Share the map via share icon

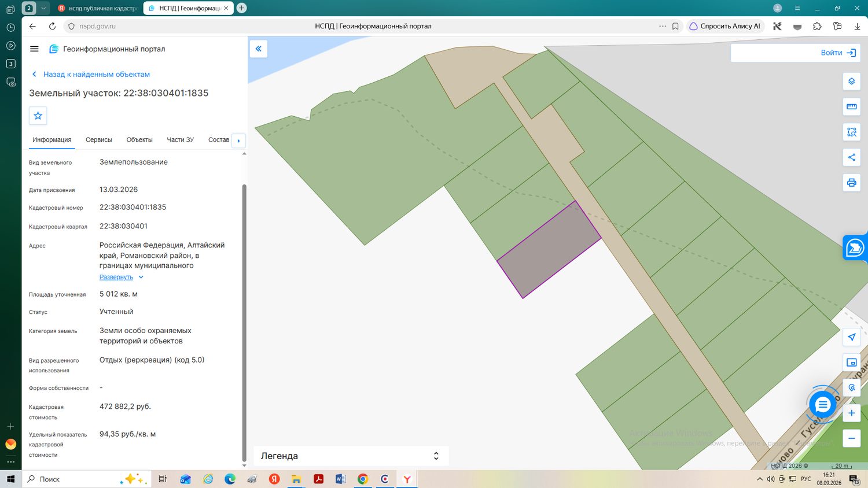coord(851,157)
